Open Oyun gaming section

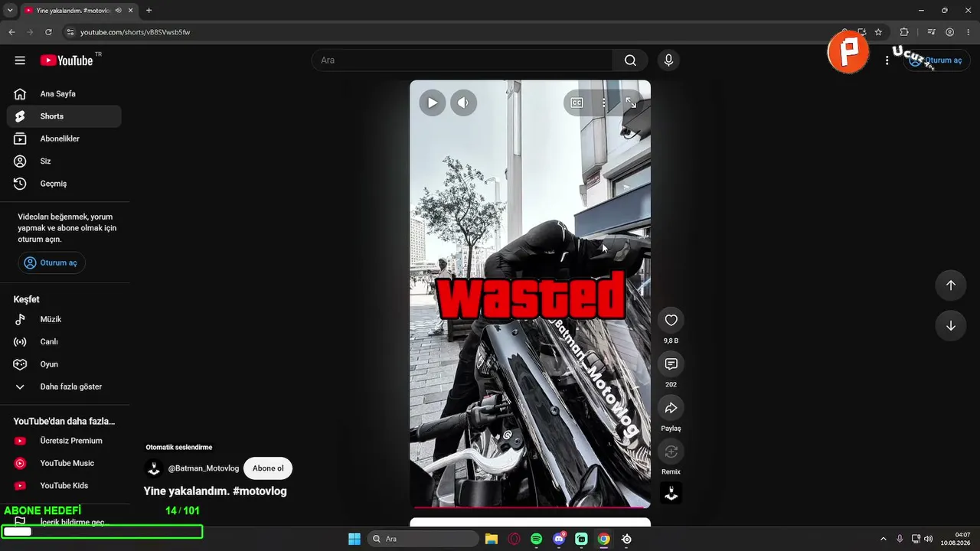tap(64, 364)
